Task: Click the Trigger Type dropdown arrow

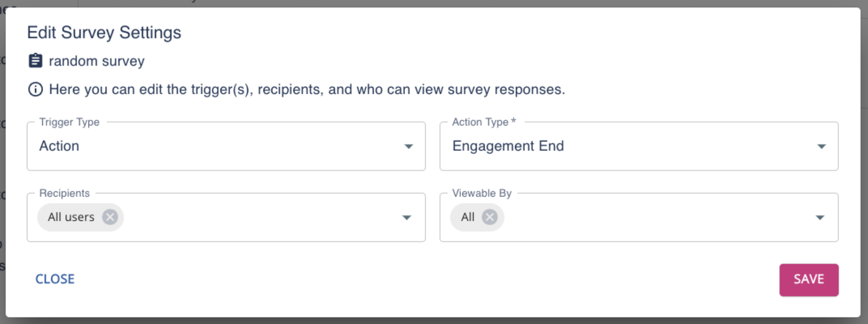Action: point(408,147)
